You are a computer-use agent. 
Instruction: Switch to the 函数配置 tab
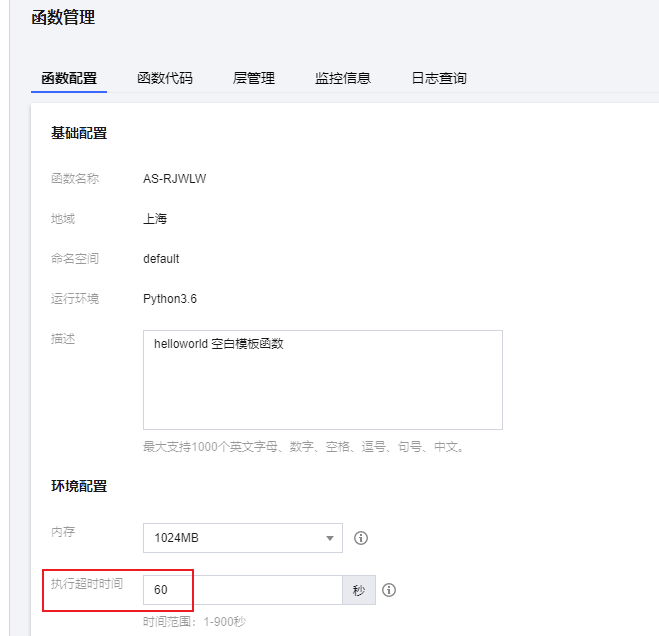point(69,78)
